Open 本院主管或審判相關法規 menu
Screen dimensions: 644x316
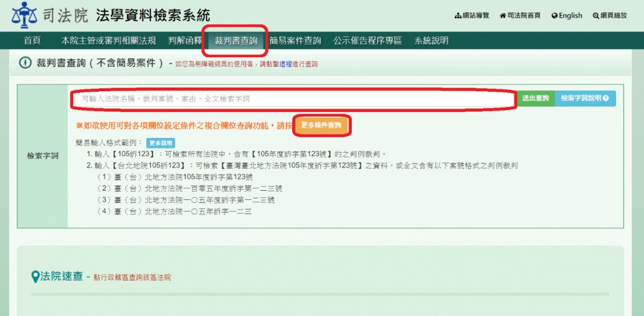(x=108, y=41)
